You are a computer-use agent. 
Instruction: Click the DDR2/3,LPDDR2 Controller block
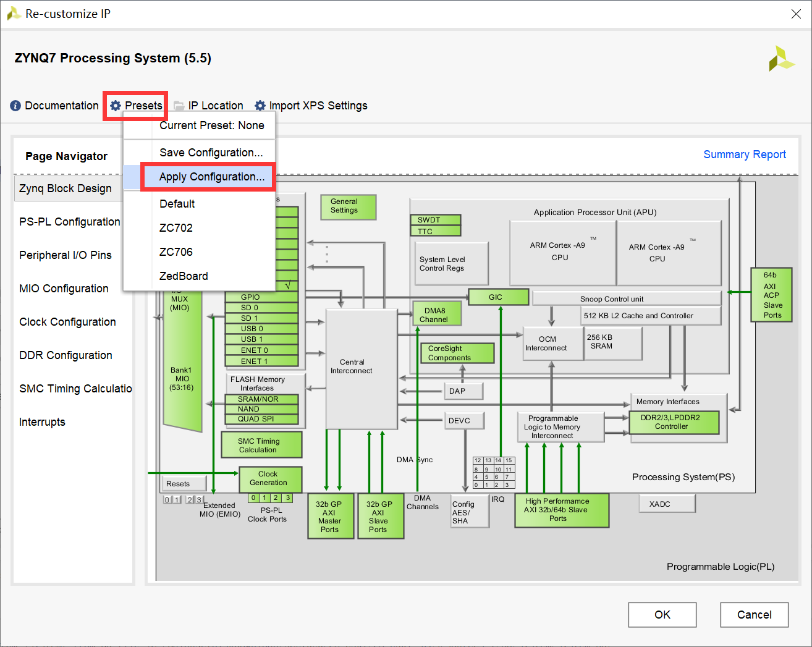675,423
